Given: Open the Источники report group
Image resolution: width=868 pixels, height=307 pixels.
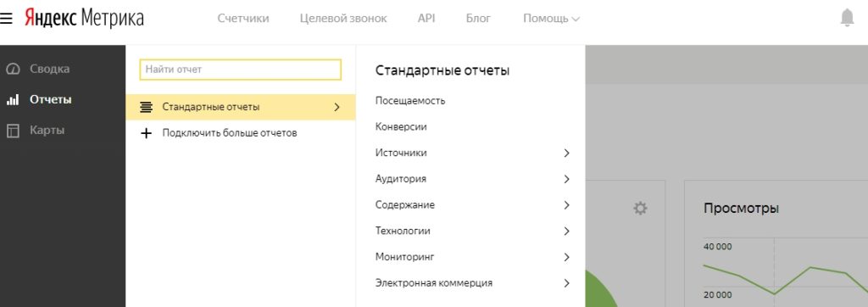Looking at the screenshot, I should 401,153.
